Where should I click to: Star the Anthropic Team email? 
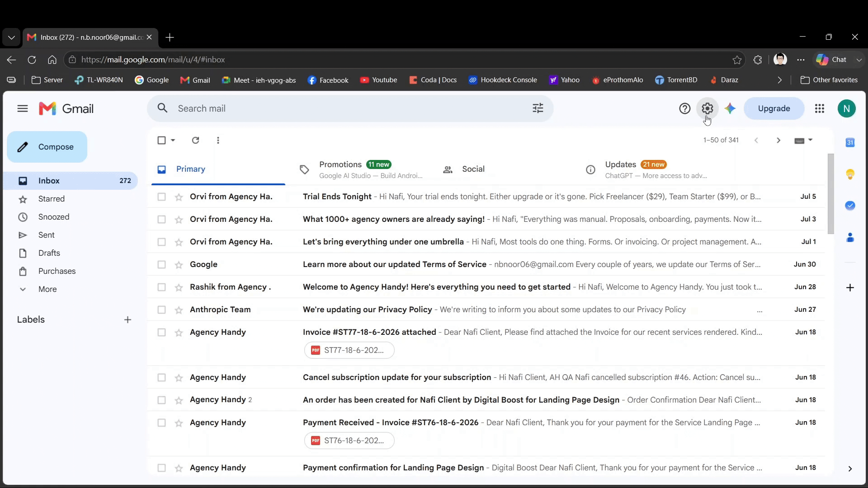179,310
